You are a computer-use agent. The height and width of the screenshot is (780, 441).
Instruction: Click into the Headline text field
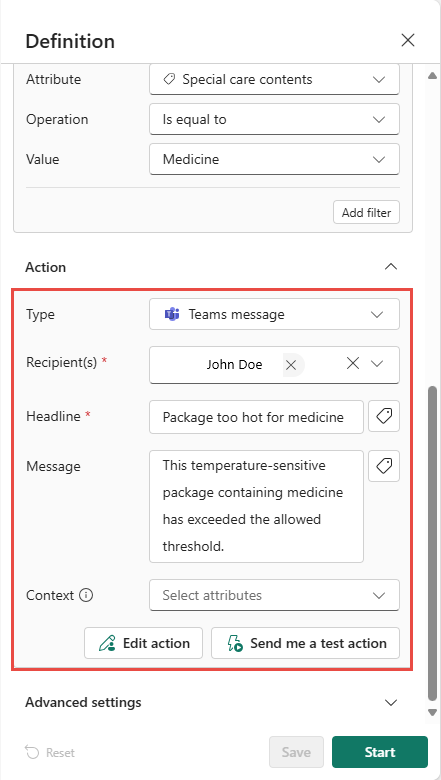[257, 416]
